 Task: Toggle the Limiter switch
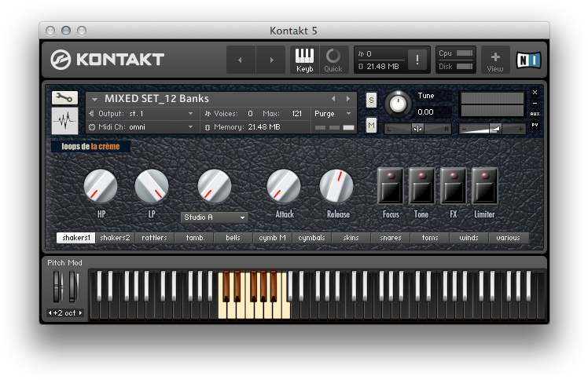click(485, 187)
